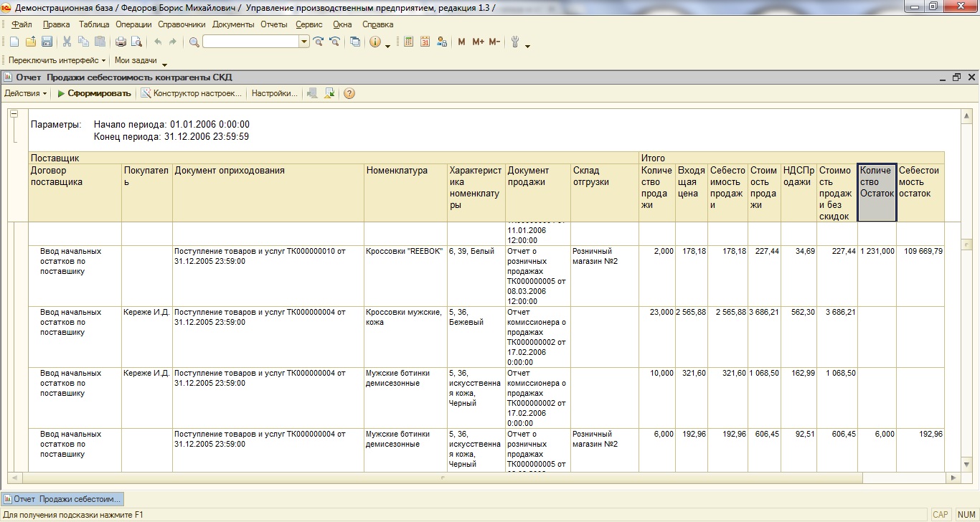Expand the Мои задачи toolbar options arrow
Viewport: 980px width, 522px height.
(x=164, y=65)
